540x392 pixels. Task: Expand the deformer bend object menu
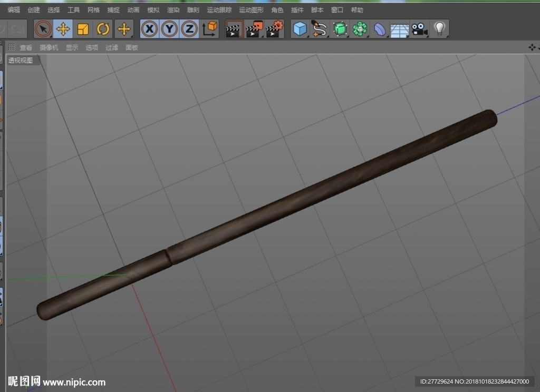[380, 29]
